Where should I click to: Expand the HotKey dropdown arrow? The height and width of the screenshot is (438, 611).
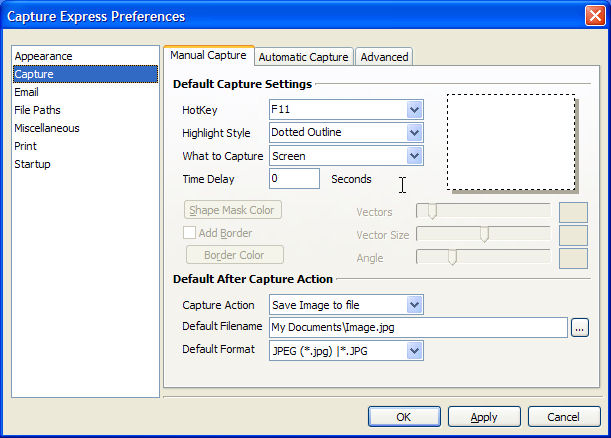pyautogui.click(x=414, y=110)
